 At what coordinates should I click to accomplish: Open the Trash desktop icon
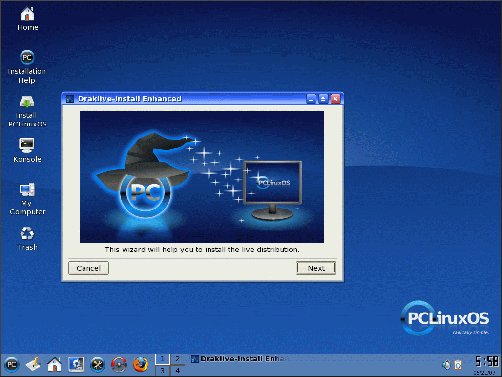(27, 238)
